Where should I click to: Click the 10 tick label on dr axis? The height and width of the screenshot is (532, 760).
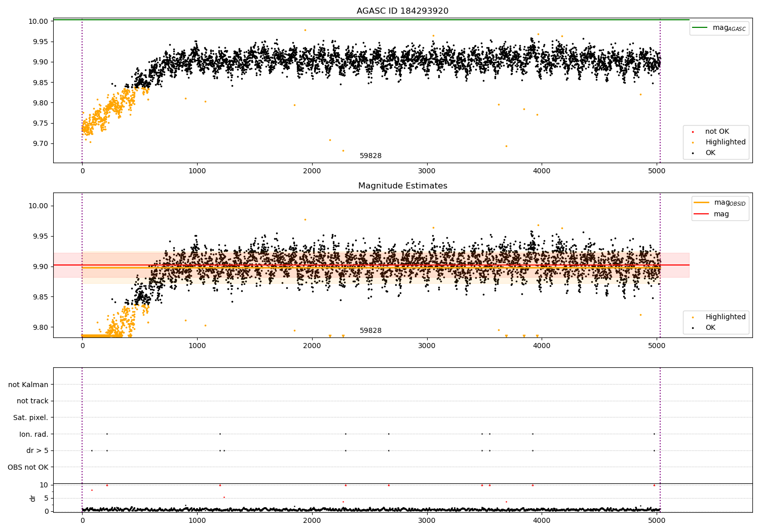[44, 485]
